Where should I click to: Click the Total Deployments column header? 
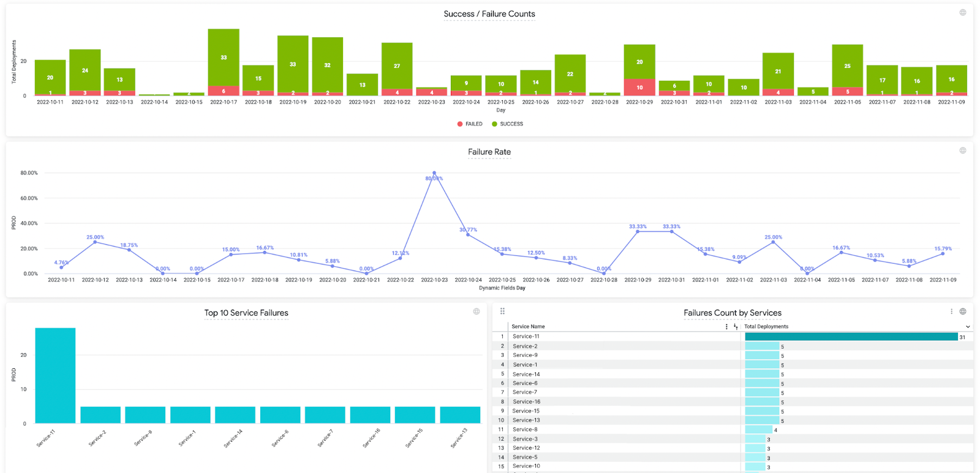(766, 327)
